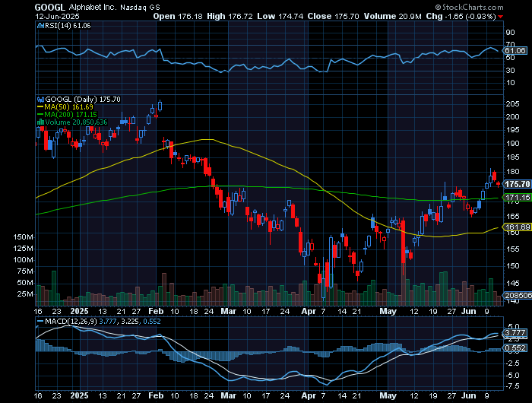Click the 'Jun' label under the MACD panel

click(468, 395)
